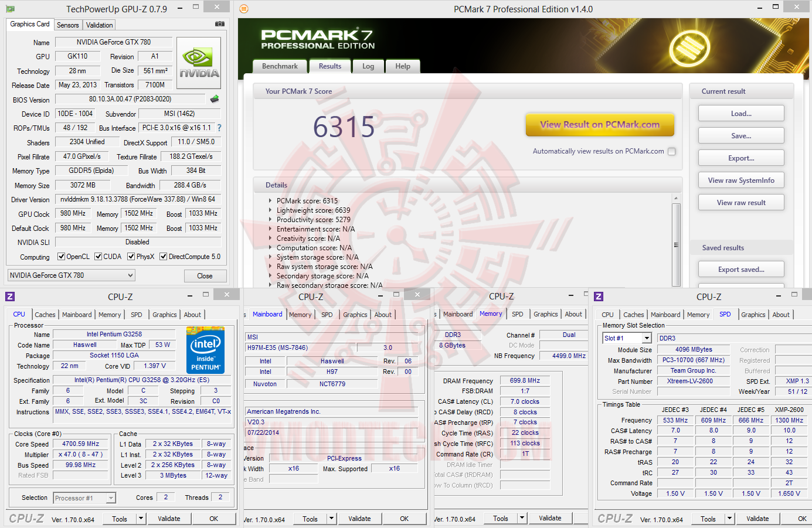The height and width of the screenshot is (528, 812).
Task: Click the Z icon of the CPU-Z SPD window
Action: [x=599, y=297]
